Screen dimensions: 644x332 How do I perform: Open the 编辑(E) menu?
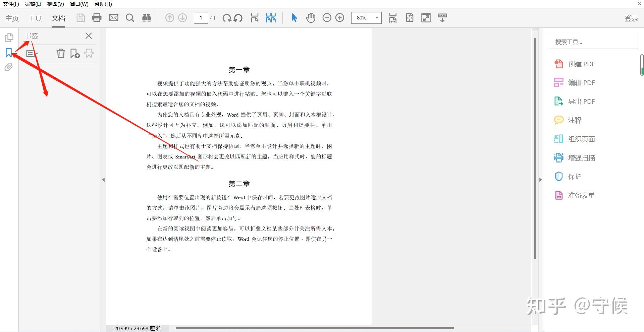[x=33, y=4]
